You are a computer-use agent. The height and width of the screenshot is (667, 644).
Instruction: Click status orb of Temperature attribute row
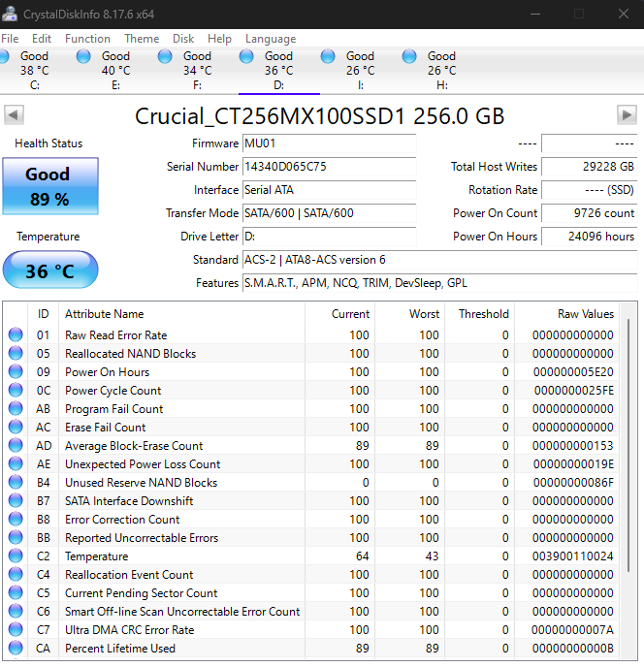point(16,556)
